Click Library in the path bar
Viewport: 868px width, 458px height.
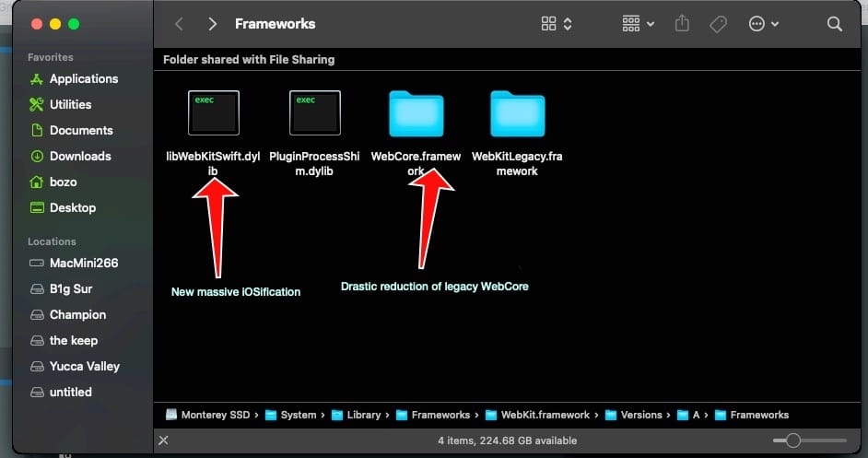coord(356,415)
